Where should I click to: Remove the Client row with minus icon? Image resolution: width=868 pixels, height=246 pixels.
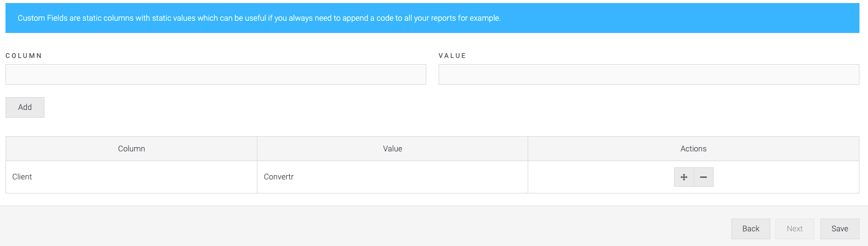[703, 177]
